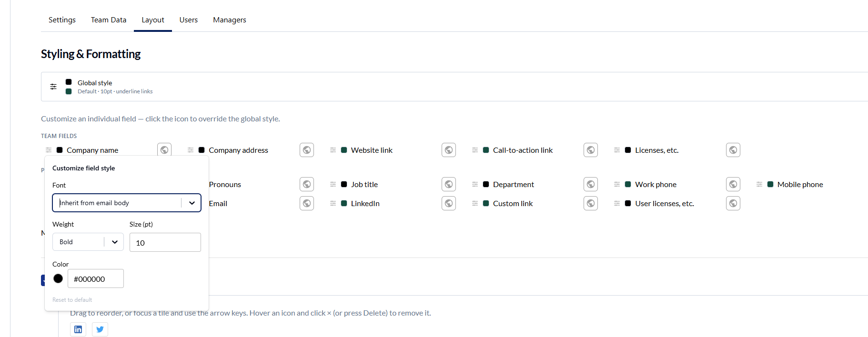Click the globe icon beside Custom link
The height and width of the screenshot is (337, 868).
591,203
